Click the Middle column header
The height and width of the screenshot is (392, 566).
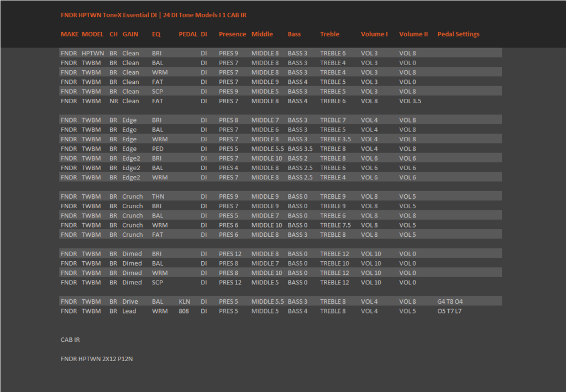click(x=262, y=34)
